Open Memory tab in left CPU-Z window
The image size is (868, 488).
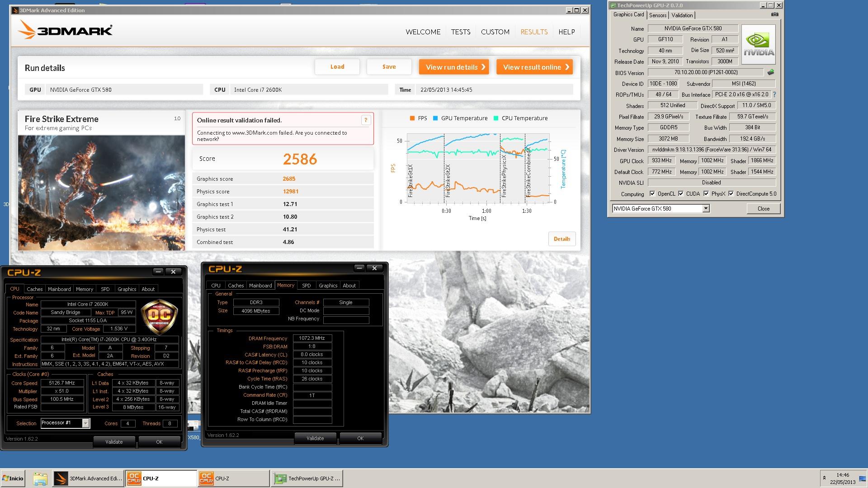pyautogui.click(x=85, y=289)
